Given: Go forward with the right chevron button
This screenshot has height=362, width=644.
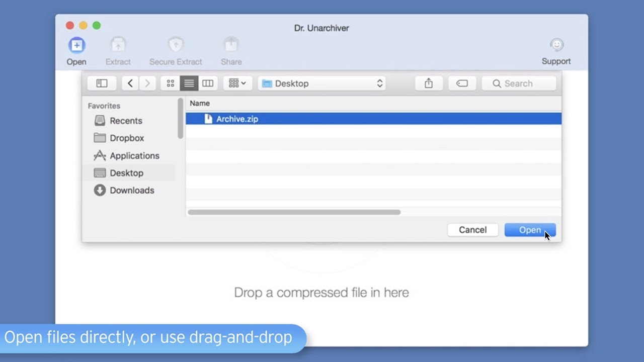Looking at the screenshot, I should [x=147, y=83].
